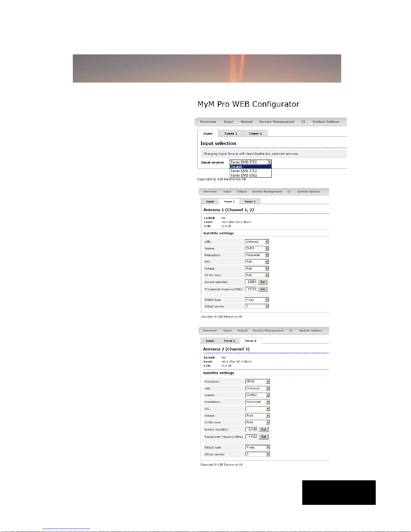Click level value '-40.0 dBm (69.0 dBµV)'

236,222
